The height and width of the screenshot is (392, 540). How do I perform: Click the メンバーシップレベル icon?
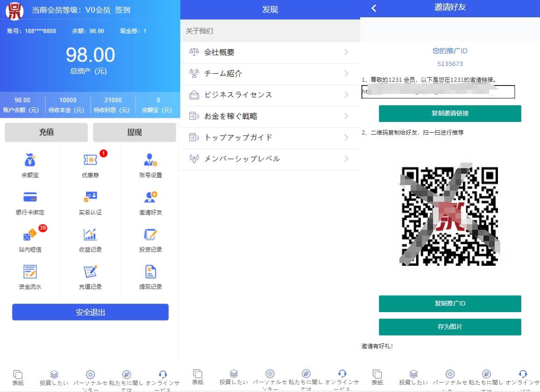click(194, 159)
